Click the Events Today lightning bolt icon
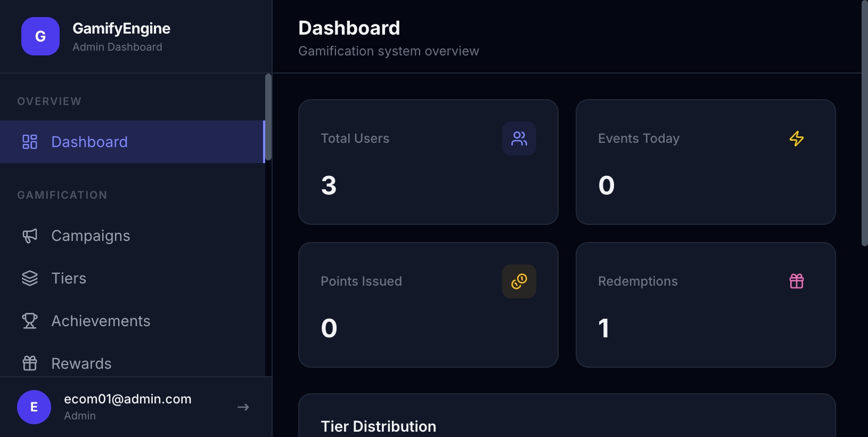Image resolution: width=868 pixels, height=437 pixels. tap(797, 138)
